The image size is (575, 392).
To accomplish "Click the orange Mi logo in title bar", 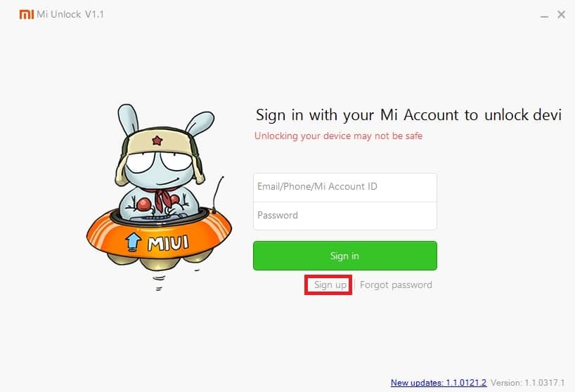I will tap(27, 14).
